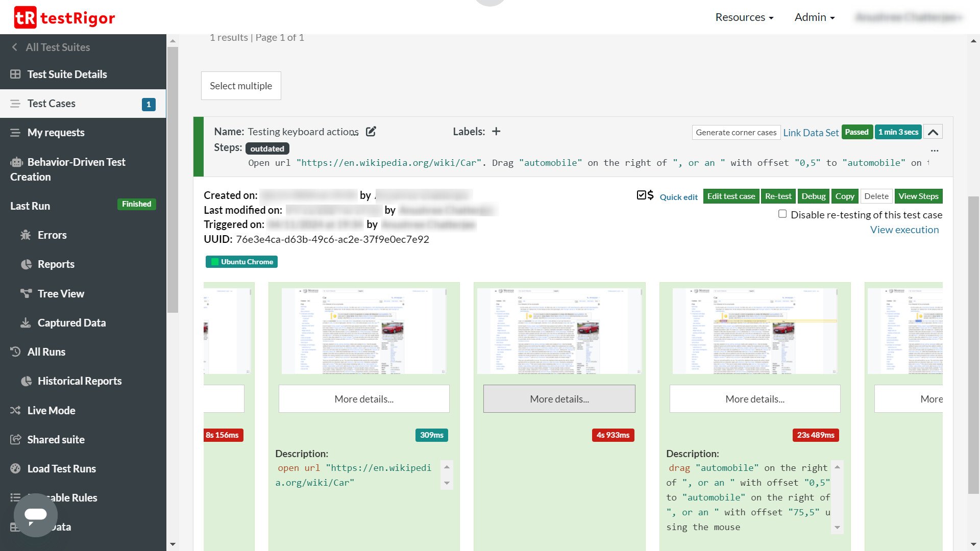Viewport: 980px width, 551px height.
Task: Follow the View execution link
Action: click(x=904, y=230)
